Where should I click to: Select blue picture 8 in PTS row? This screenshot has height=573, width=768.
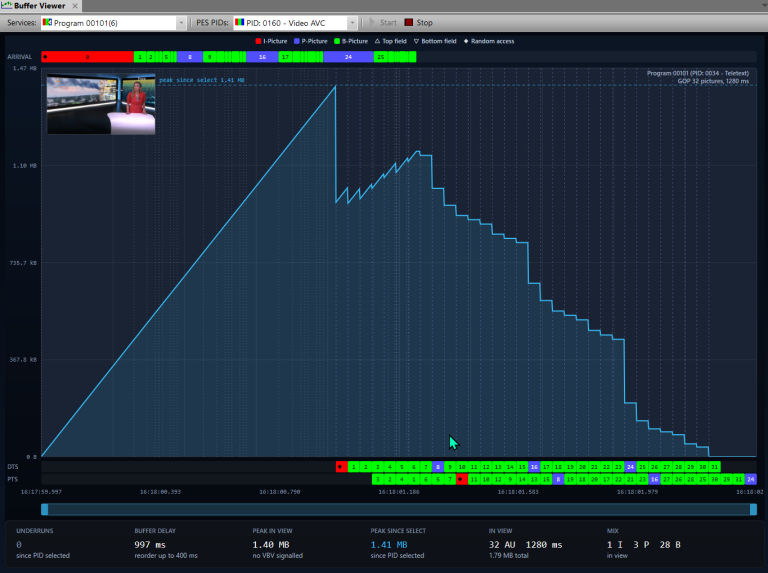coord(558,479)
